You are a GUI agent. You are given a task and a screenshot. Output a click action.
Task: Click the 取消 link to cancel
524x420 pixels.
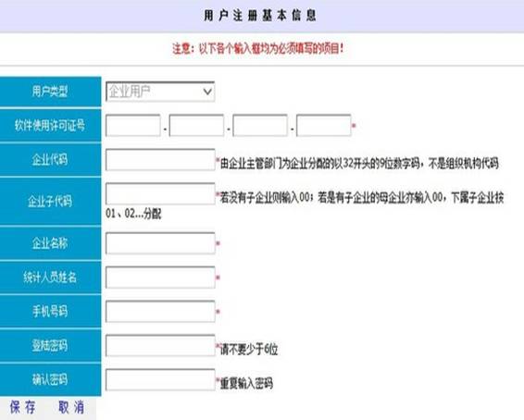coord(71,407)
